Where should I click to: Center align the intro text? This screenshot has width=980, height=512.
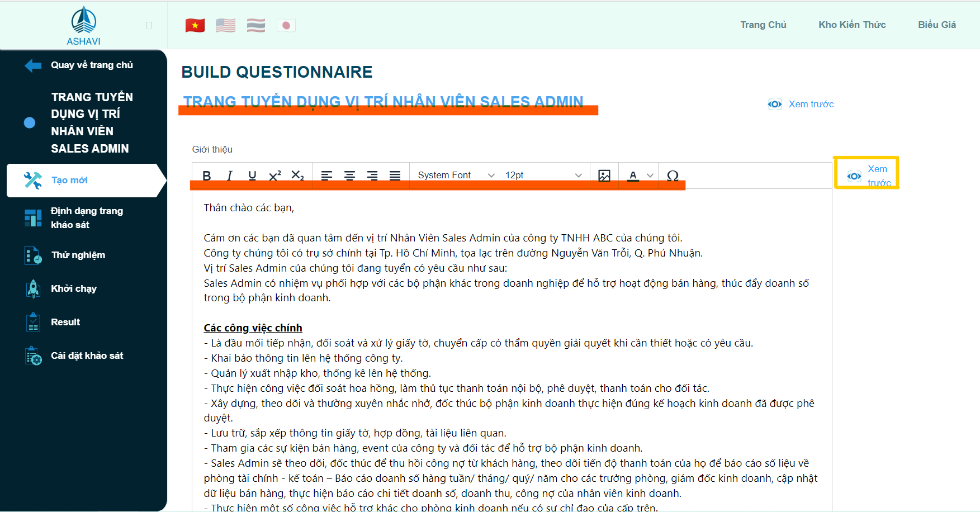click(x=349, y=176)
